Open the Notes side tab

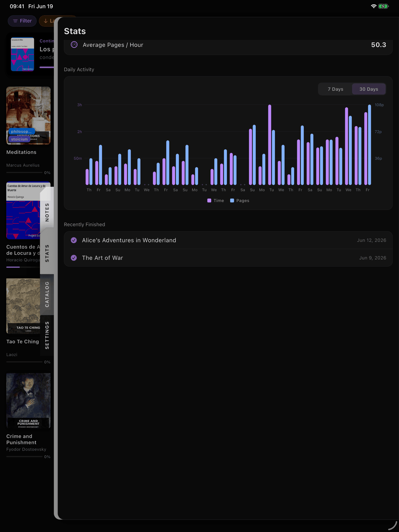tap(47, 212)
